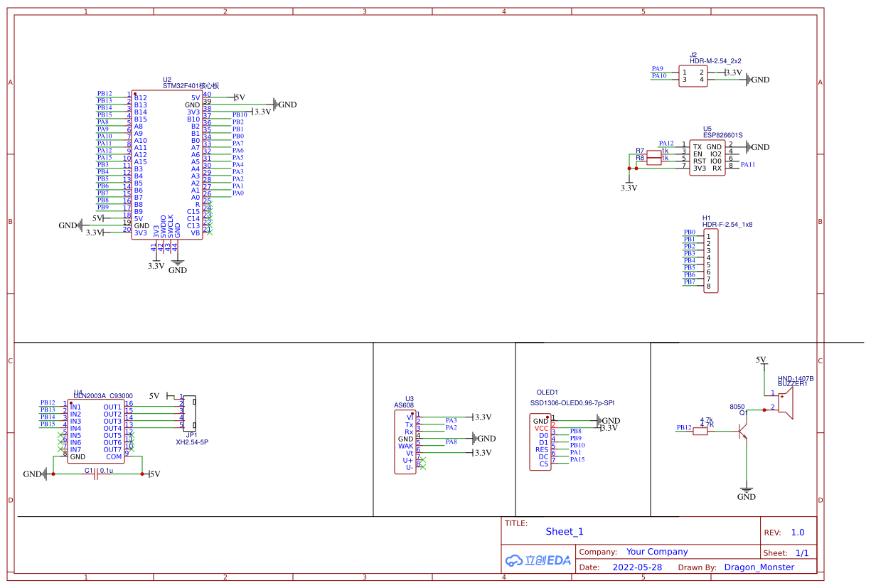871x588 pixels.
Task: Click the AS608 part name
Action: [x=403, y=406]
